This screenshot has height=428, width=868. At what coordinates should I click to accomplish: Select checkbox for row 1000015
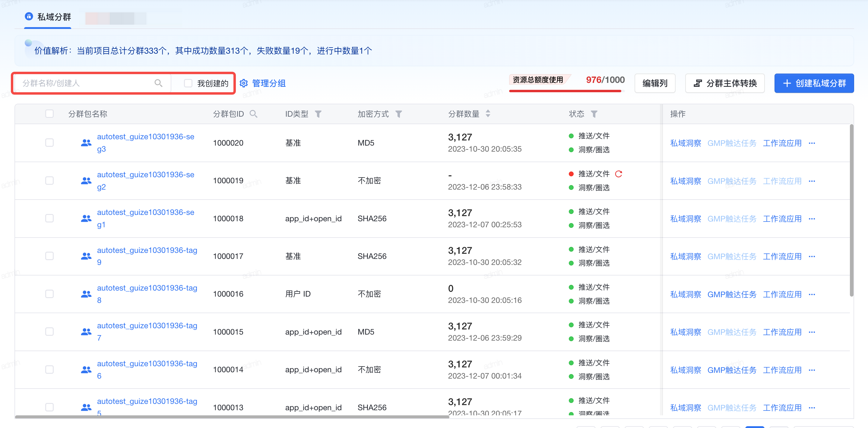click(49, 332)
